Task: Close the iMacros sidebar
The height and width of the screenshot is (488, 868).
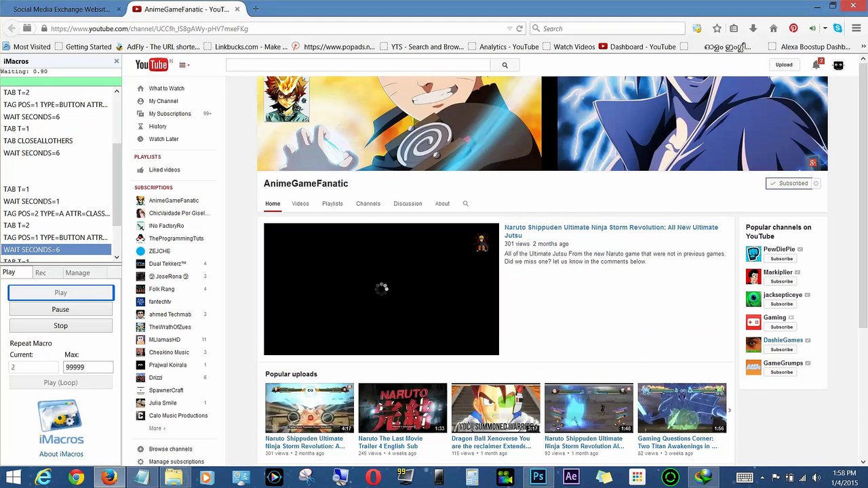Action: (117, 61)
